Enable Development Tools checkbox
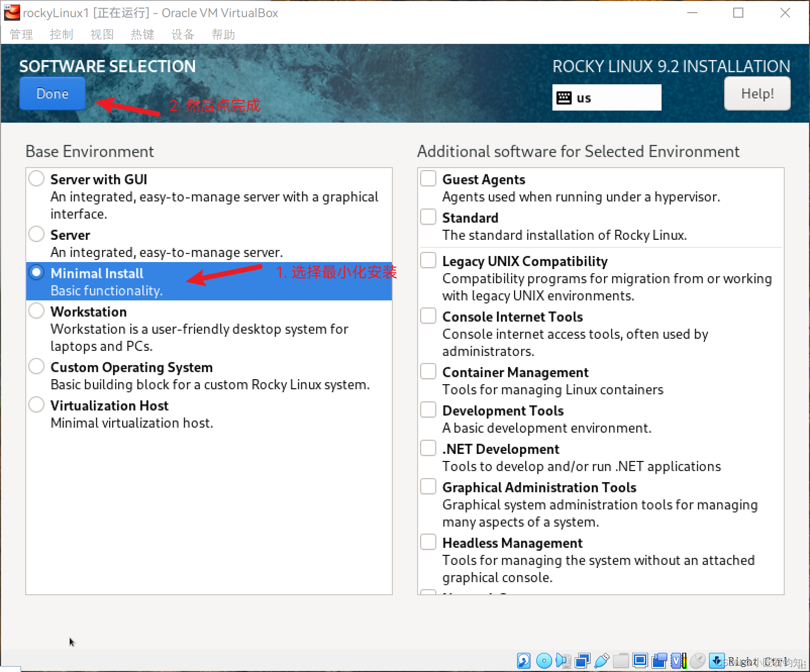Image resolution: width=810 pixels, height=672 pixels. pos(428,409)
